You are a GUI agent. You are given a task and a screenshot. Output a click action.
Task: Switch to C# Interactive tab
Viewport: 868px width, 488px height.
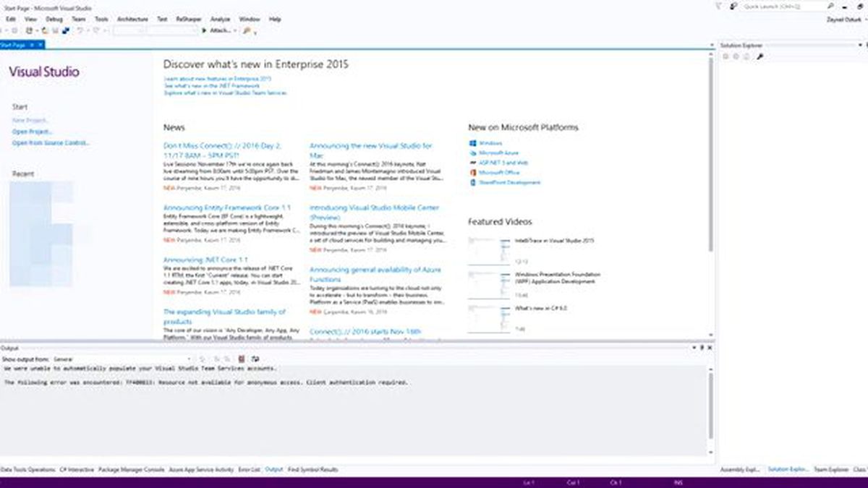[x=77, y=470]
